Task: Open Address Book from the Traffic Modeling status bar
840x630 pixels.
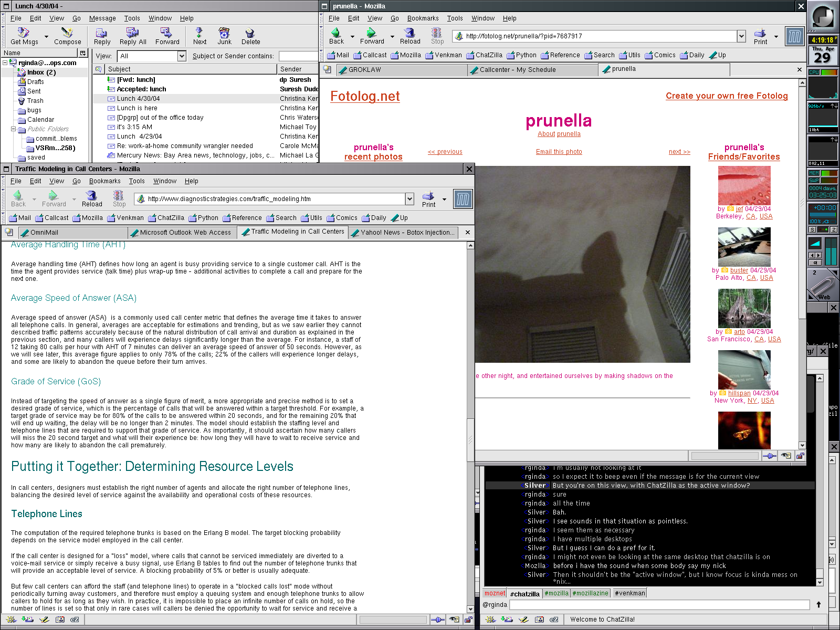Action: [60, 619]
